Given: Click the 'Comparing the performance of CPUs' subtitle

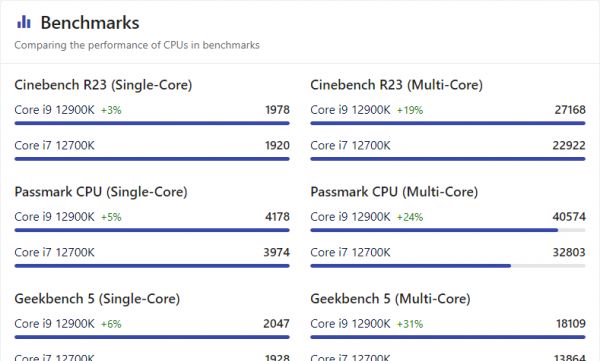Looking at the screenshot, I should point(137,45).
